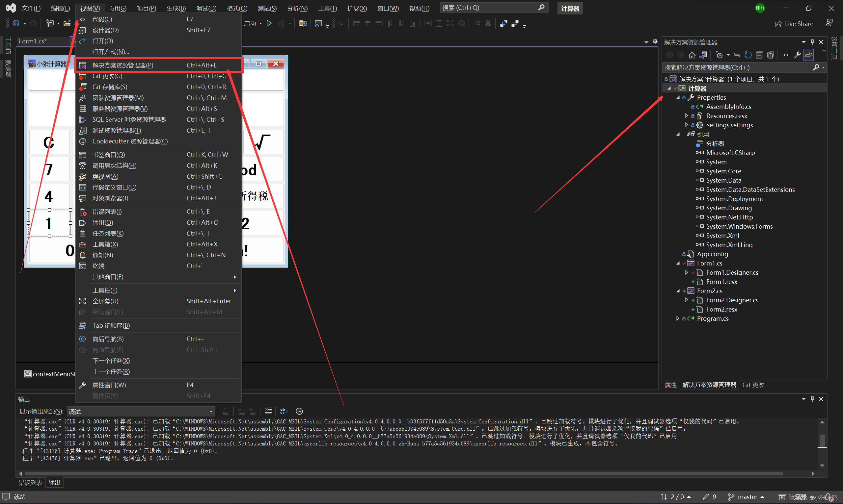
Task: Click the Output panel vertical scrollbar
Action: pos(822,443)
